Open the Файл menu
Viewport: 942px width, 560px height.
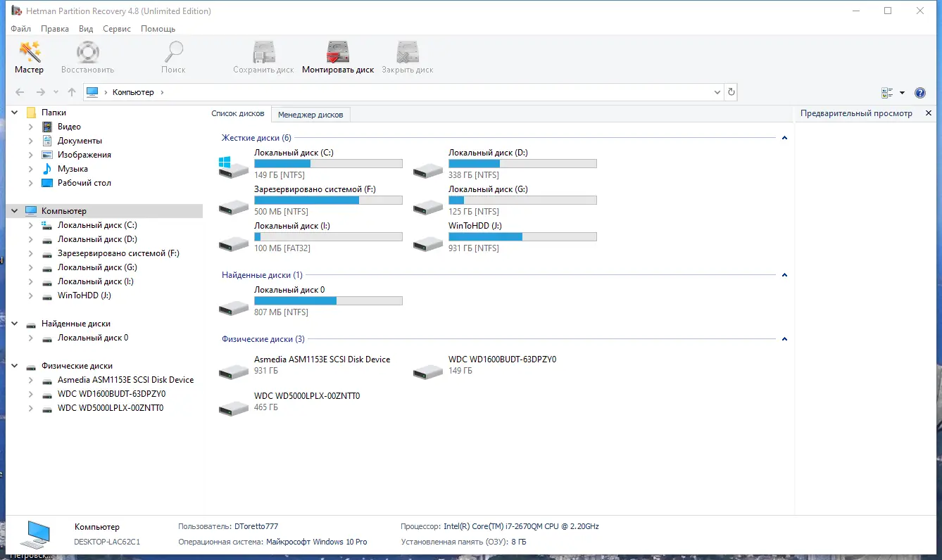point(21,29)
